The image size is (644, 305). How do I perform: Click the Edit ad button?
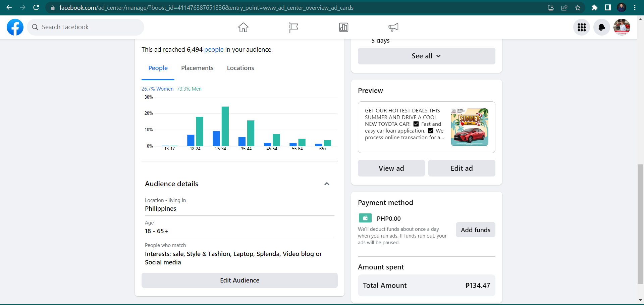tap(462, 168)
